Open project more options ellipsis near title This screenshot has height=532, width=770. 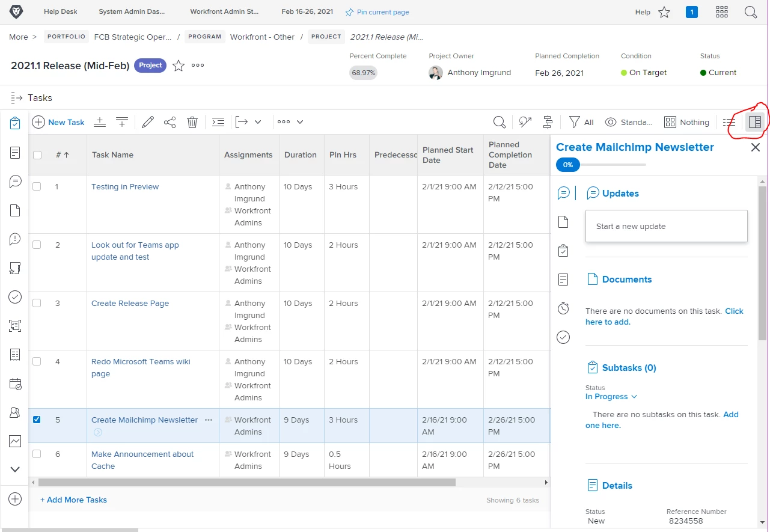198,66
